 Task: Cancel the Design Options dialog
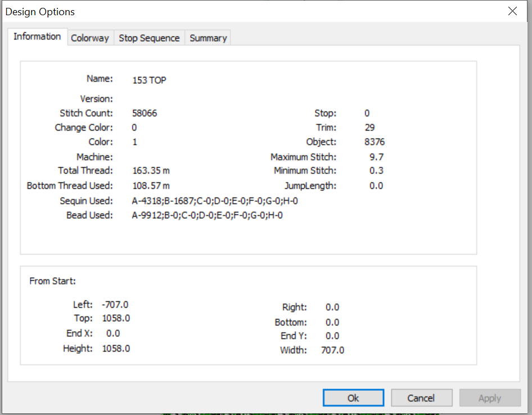421,398
